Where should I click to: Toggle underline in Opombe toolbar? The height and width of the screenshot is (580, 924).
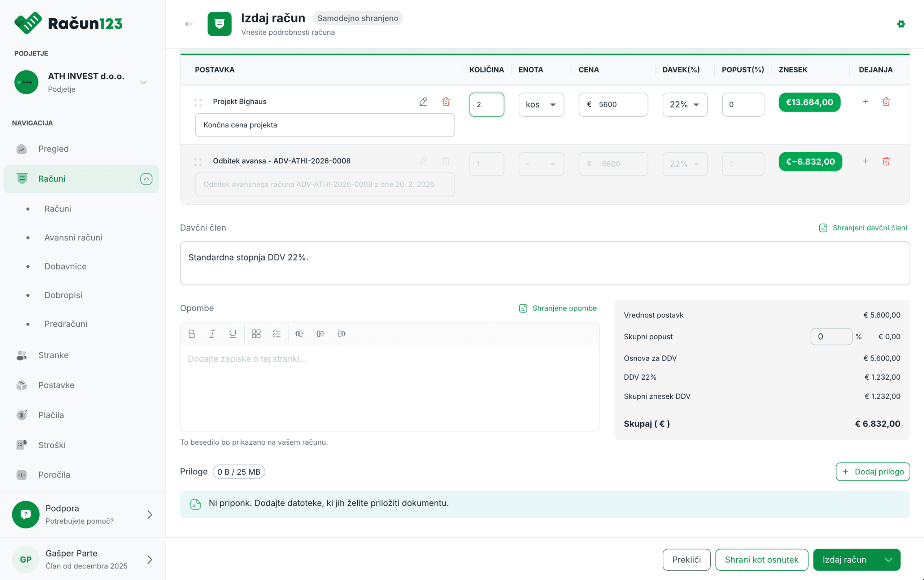click(x=232, y=334)
